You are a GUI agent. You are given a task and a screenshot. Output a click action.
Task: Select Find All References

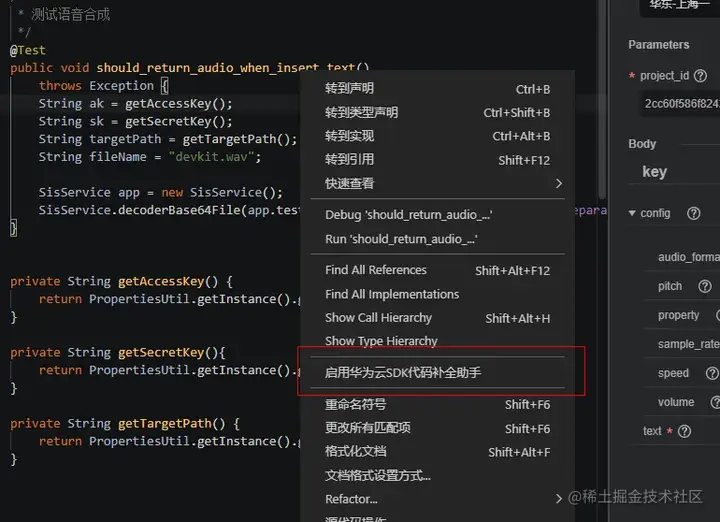(x=437, y=270)
